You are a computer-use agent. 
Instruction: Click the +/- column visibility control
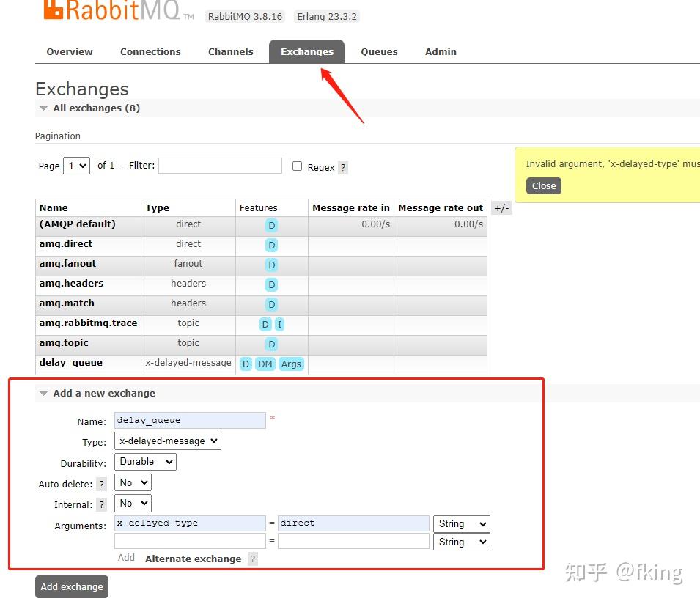point(501,207)
